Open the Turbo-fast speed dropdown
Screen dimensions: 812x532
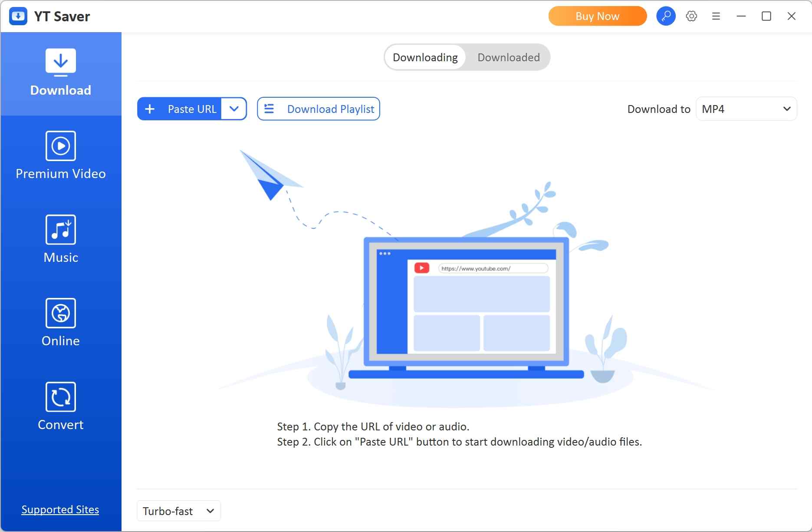point(178,511)
